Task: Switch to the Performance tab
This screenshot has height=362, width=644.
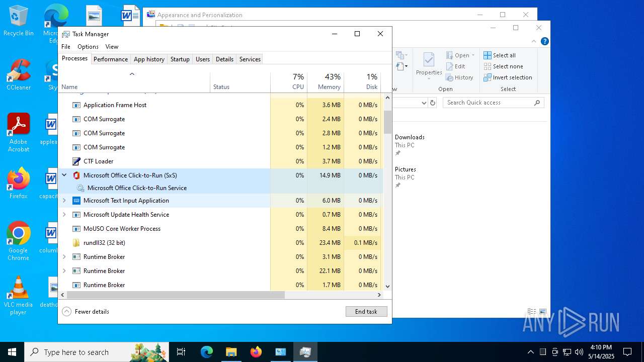Action: [x=111, y=59]
